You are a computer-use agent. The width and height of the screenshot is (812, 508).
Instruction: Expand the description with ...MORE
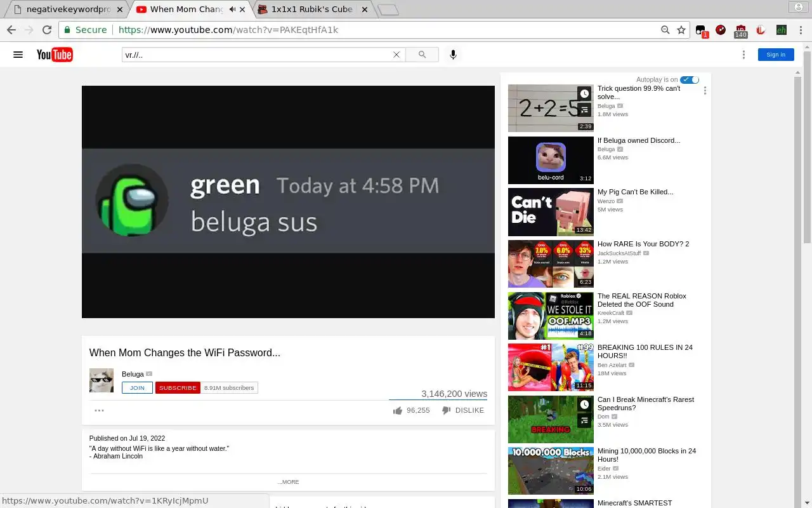[x=288, y=482]
